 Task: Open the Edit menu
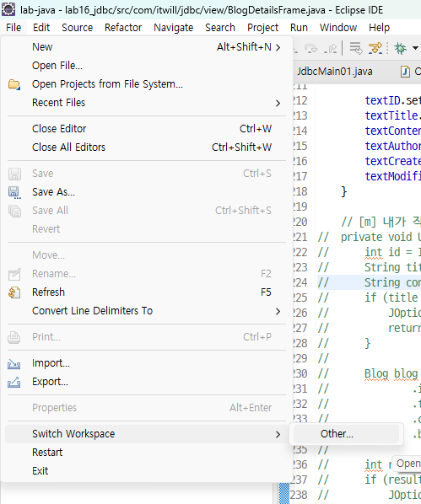tap(41, 28)
